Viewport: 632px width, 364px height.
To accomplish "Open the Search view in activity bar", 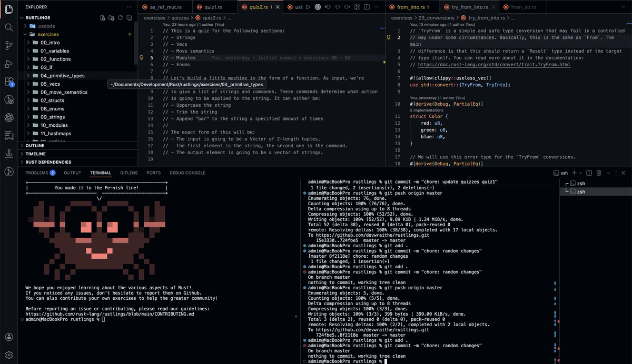I will coord(8,27).
